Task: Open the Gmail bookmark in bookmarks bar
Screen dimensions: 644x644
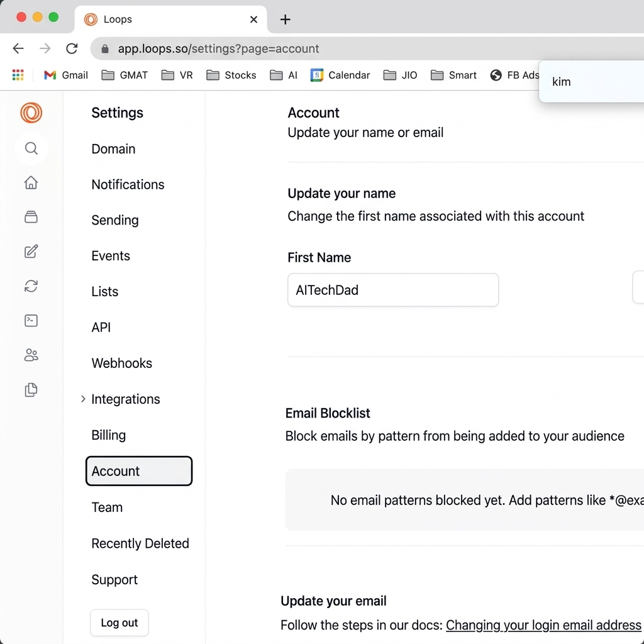Action: click(x=65, y=75)
